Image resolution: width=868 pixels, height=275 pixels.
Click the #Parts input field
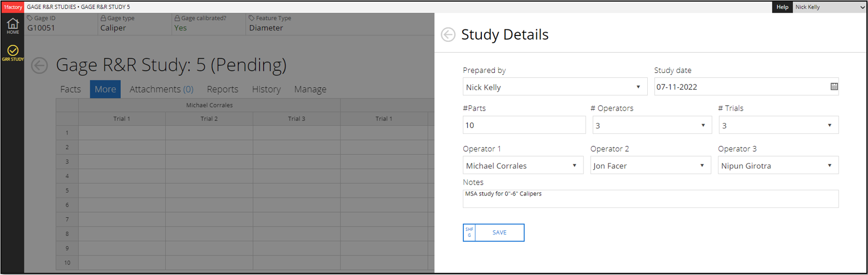point(524,125)
